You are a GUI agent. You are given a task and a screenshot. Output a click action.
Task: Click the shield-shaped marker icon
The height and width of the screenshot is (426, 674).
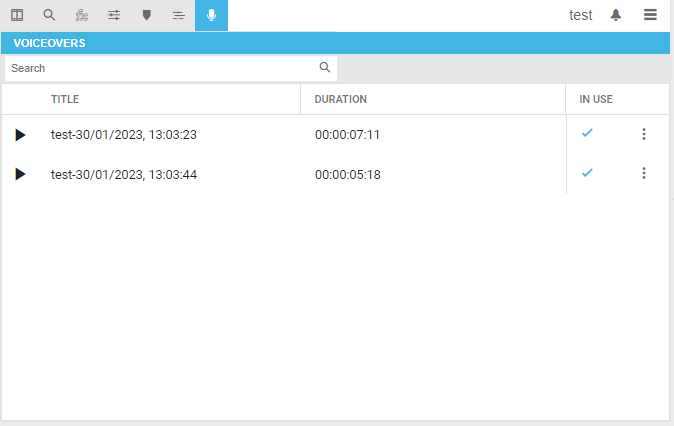point(146,15)
